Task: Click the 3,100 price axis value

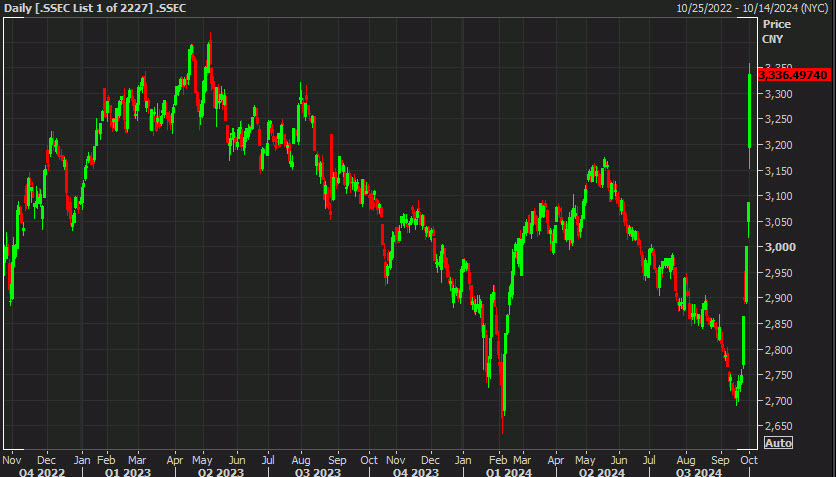Action: 778,196
